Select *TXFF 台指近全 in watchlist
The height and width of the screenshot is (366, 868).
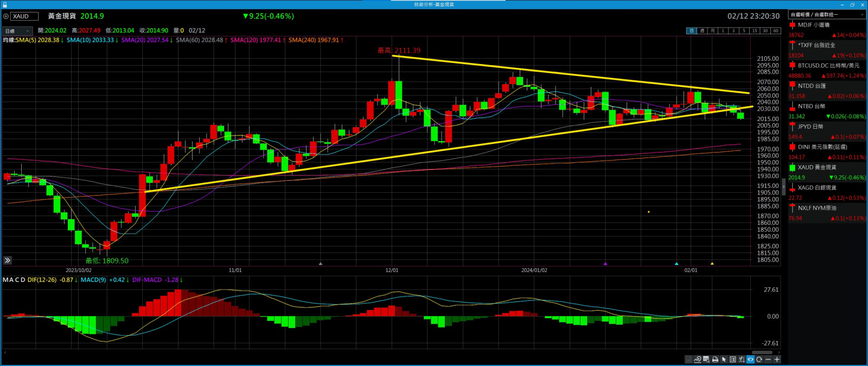click(x=827, y=50)
